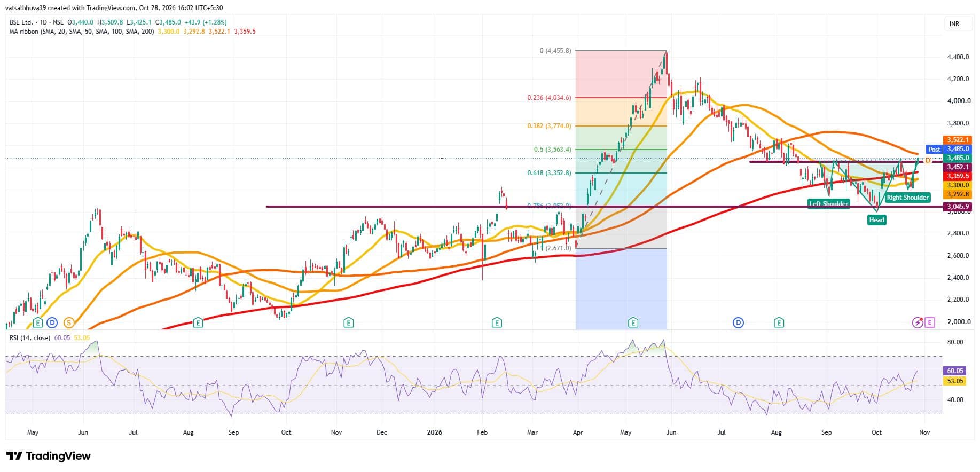Open the earnings E marker in May 2025
This screenshot has width=980, height=472.
37,322
